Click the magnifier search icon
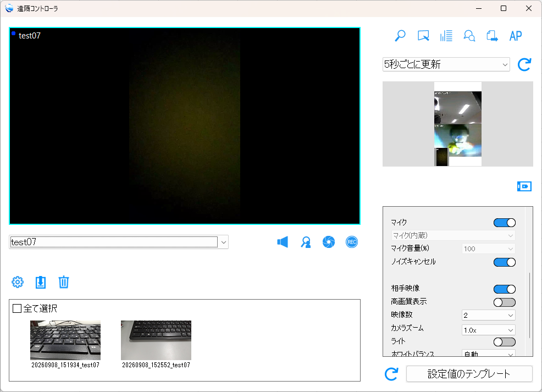The width and height of the screenshot is (542, 392). point(400,36)
